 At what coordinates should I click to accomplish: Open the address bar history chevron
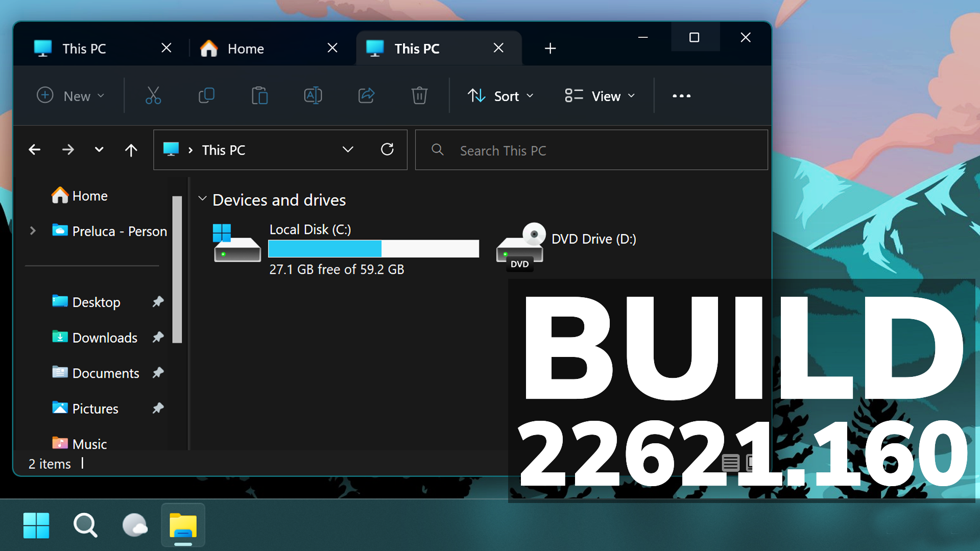click(348, 149)
